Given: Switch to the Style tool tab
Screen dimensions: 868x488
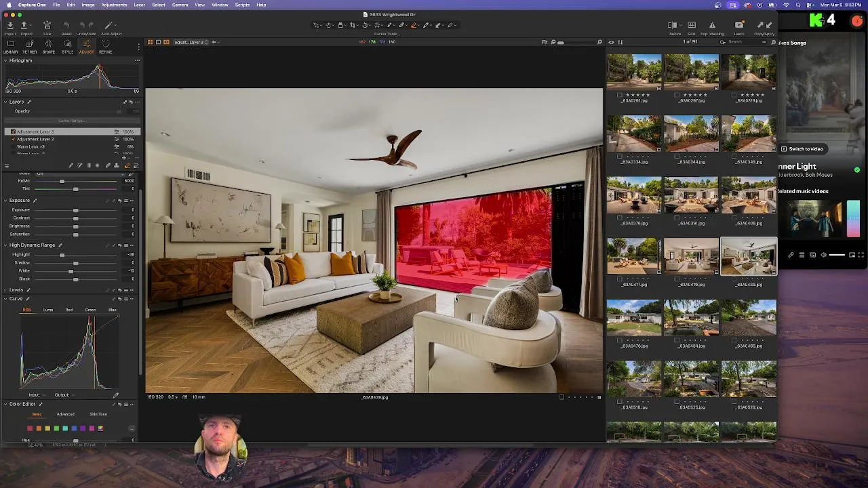Looking at the screenshot, I should (68, 46).
